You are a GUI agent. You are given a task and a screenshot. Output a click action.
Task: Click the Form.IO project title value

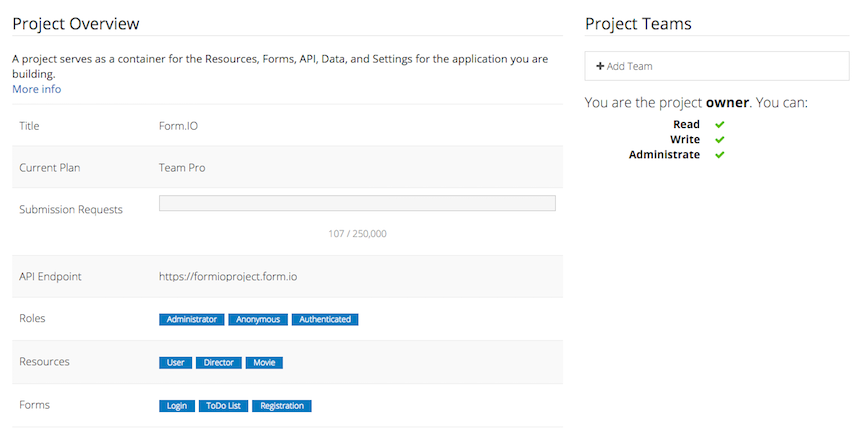click(179, 126)
